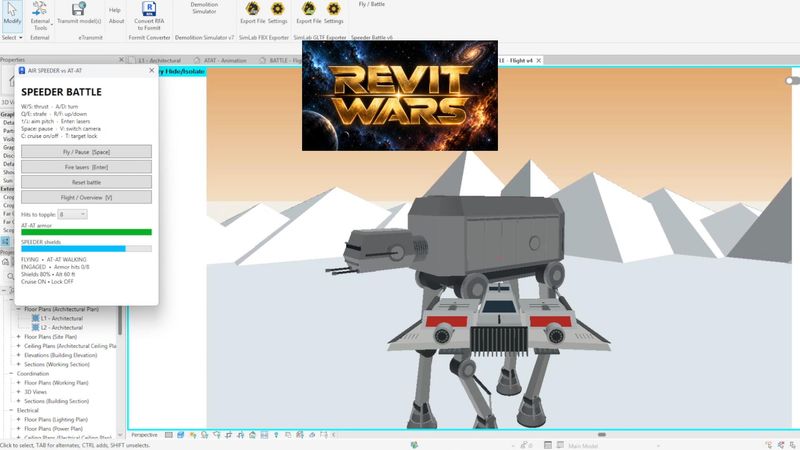800x450 pixels.
Task: Click the horizontal view scrollbar thumb
Action: (x=602, y=435)
